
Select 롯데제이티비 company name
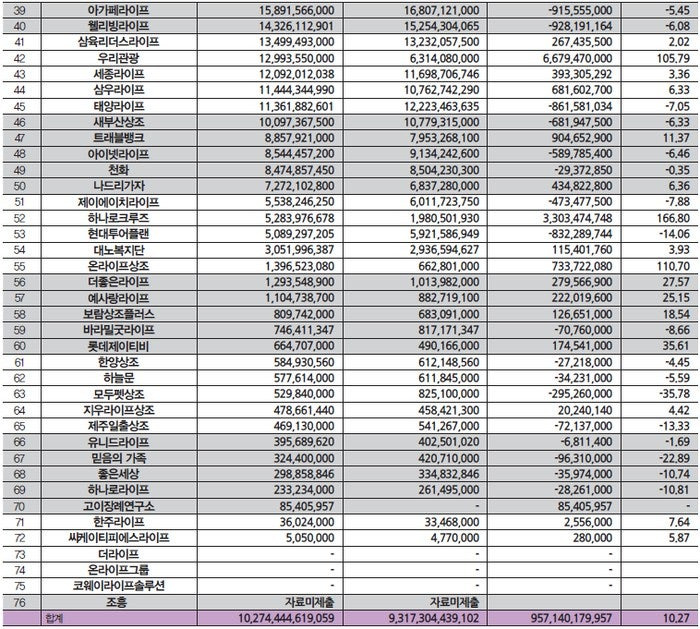coord(118,346)
